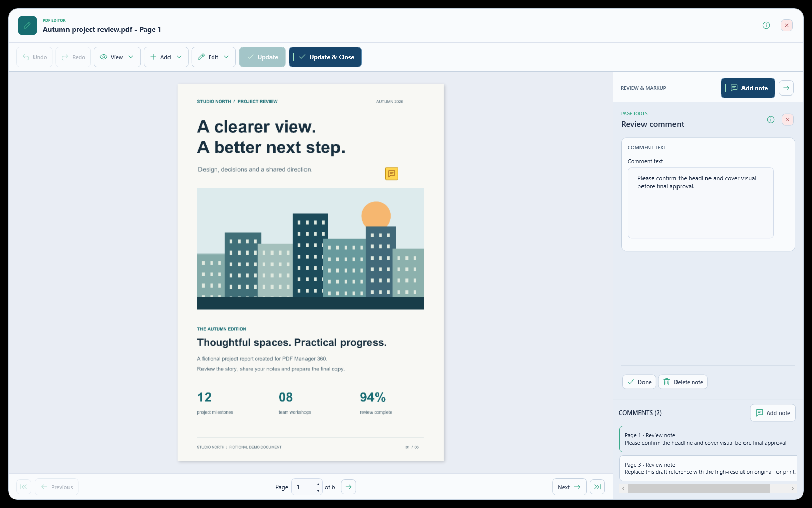Screen dimensions: 812x508
Task: Click the 'of 6' page count text
Action: (330, 487)
